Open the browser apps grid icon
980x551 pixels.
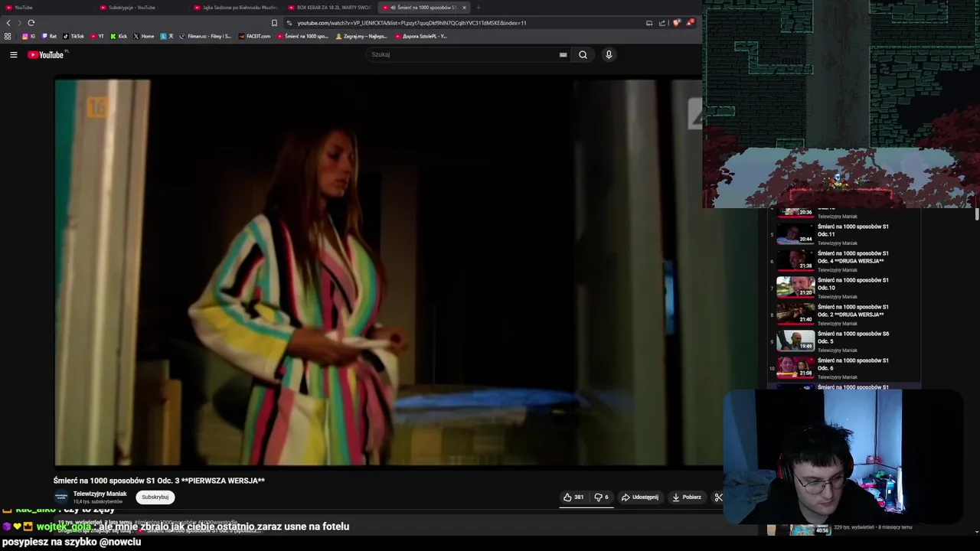(x=8, y=36)
